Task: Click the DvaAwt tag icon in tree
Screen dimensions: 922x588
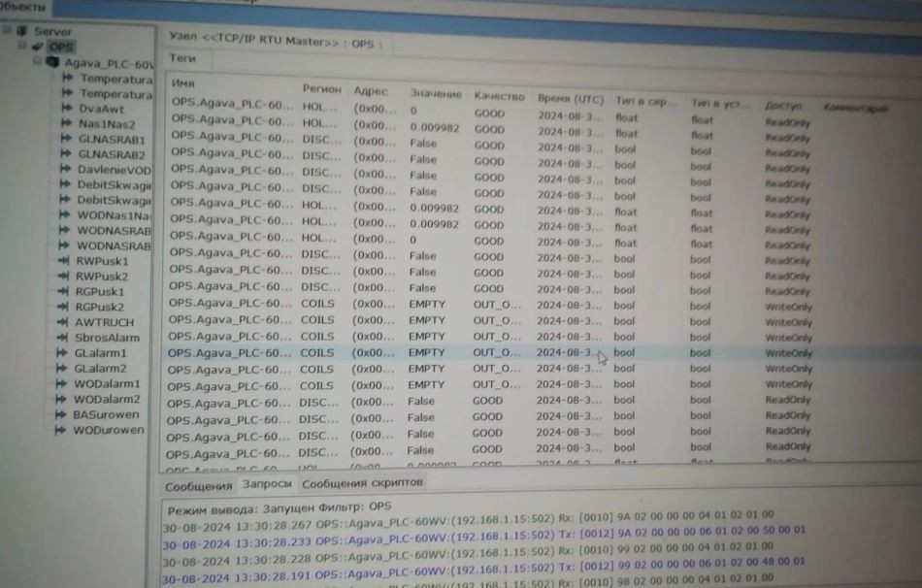Action: [67, 110]
